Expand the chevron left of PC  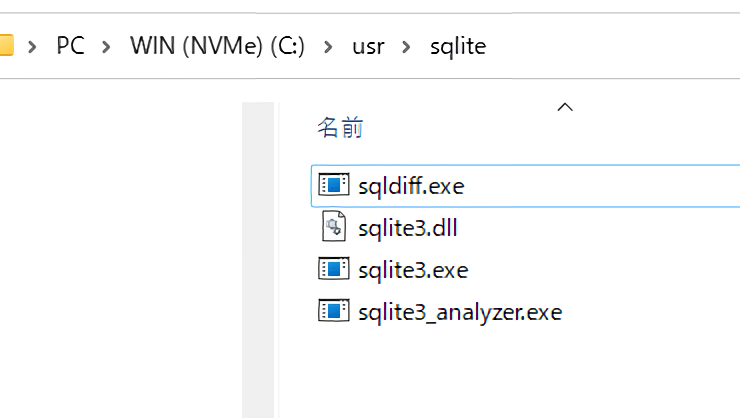33,46
